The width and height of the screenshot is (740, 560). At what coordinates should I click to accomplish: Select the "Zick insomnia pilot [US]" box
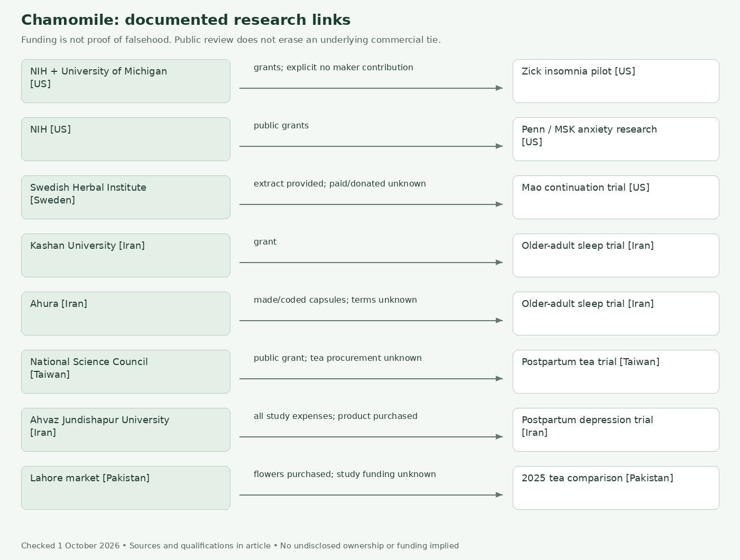point(616,81)
